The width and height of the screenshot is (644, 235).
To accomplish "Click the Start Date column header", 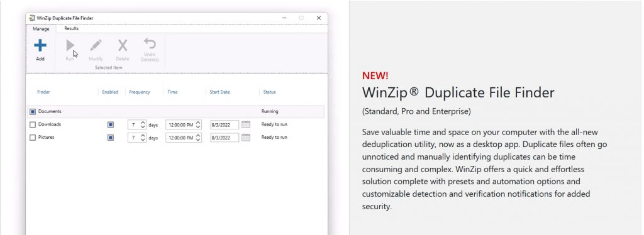I will point(219,92).
